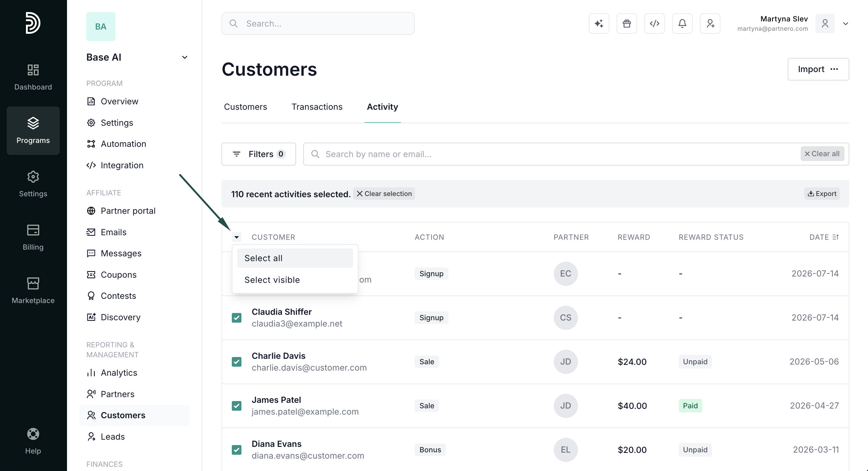Open the AI sparkles assistant icon
This screenshot has height=471, width=868.
[599, 24]
